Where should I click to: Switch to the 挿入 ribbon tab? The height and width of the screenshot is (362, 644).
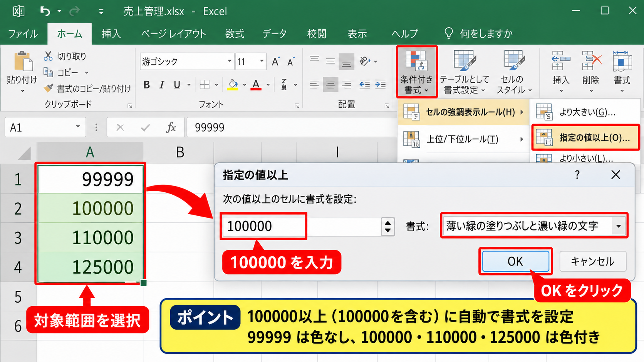[x=111, y=34]
